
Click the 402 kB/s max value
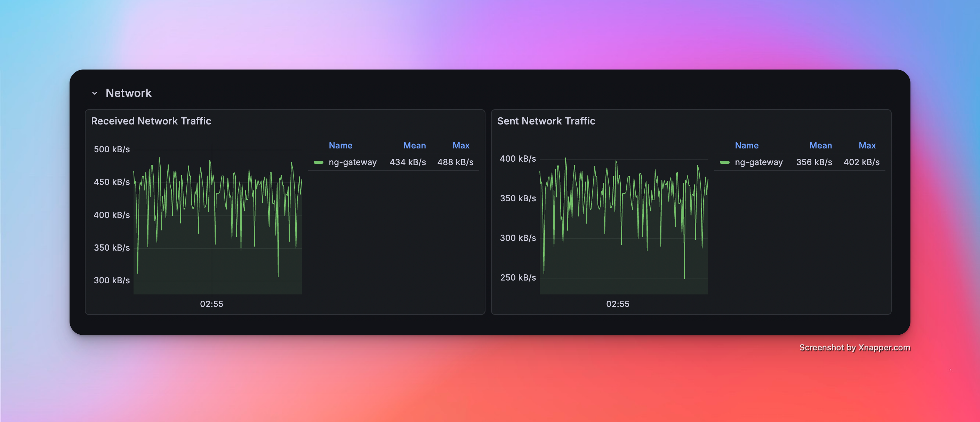861,162
